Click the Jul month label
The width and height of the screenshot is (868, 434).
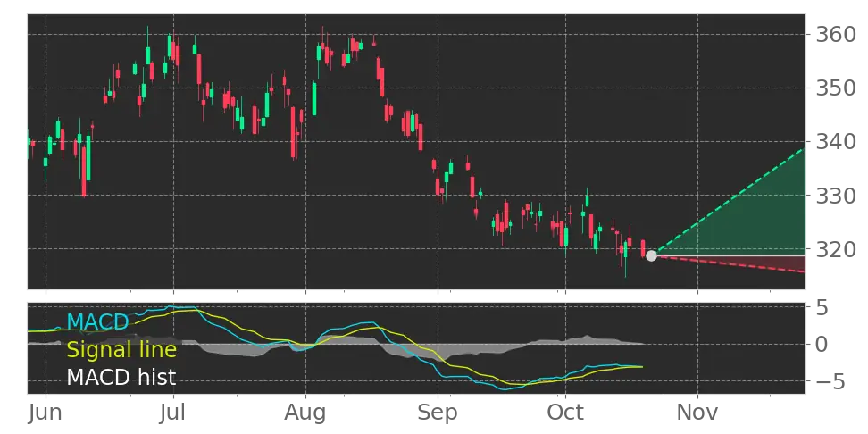click(x=173, y=413)
